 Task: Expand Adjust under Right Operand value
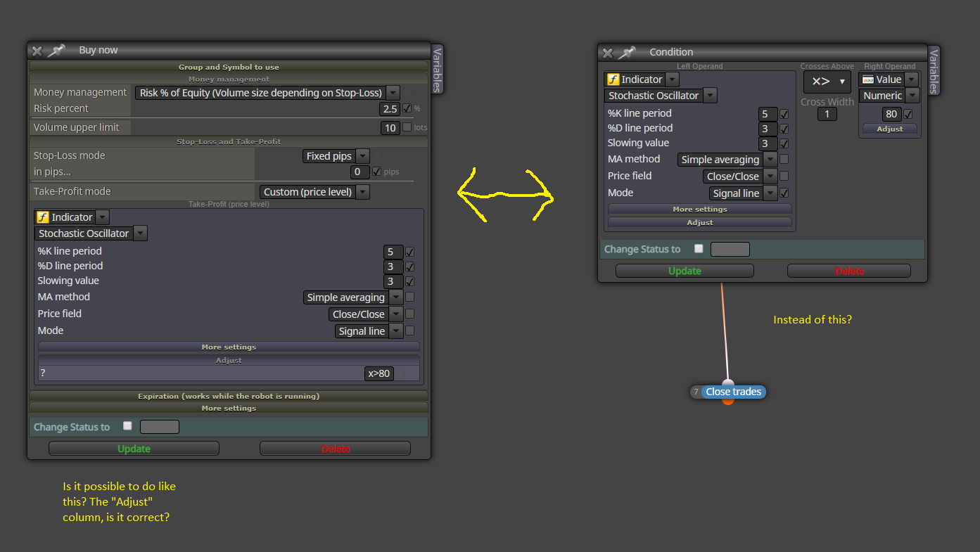point(890,129)
